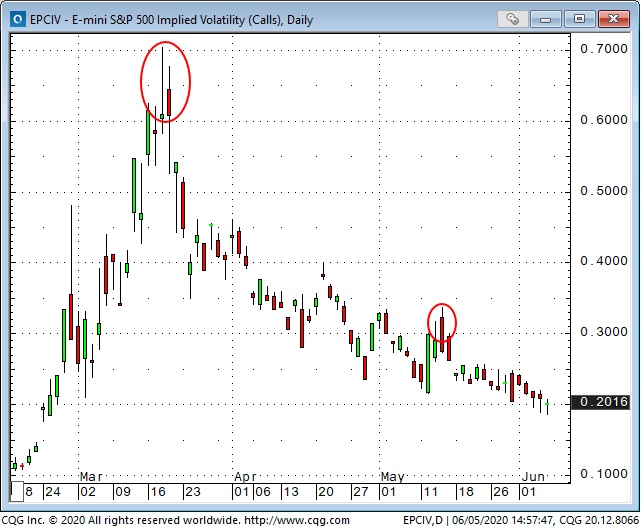
Task: Click the 0.1000 price axis label
Action: tap(604, 474)
